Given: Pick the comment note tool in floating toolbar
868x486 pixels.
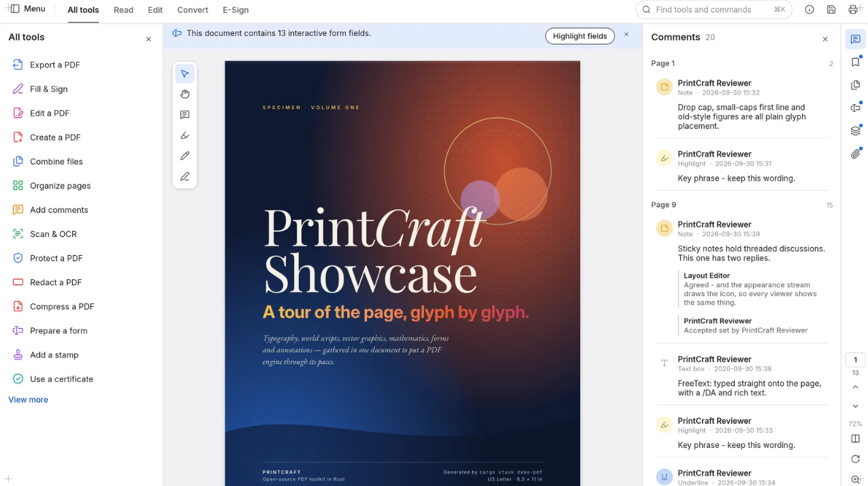Looking at the screenshot, I should click(184, 115).
